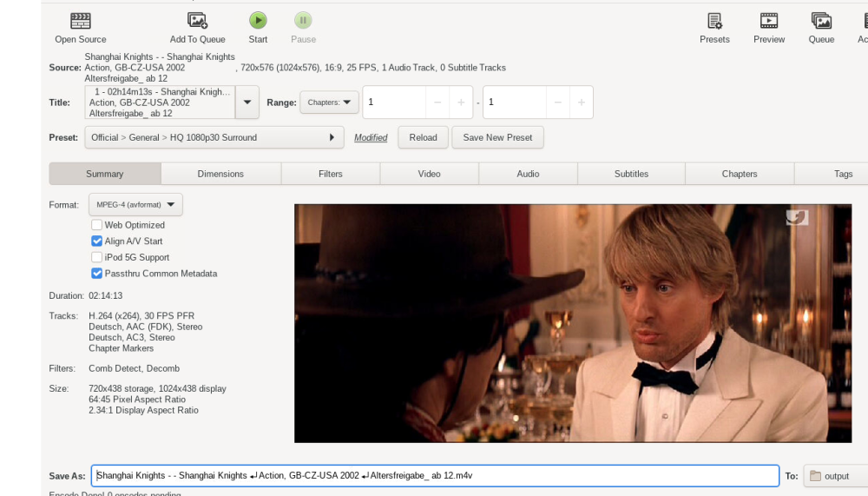Decrease the end chapter with minus
This screenshot has height=496, width=868.
point(558,102)
